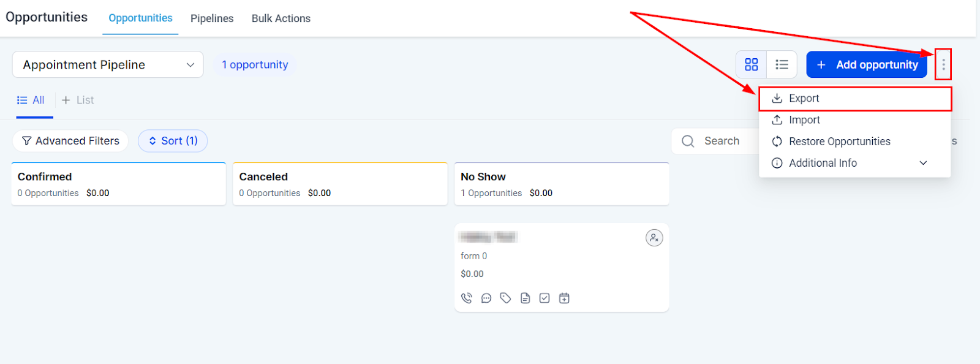
Task: Click the Opportunities page title
Action: coord(47,17)
